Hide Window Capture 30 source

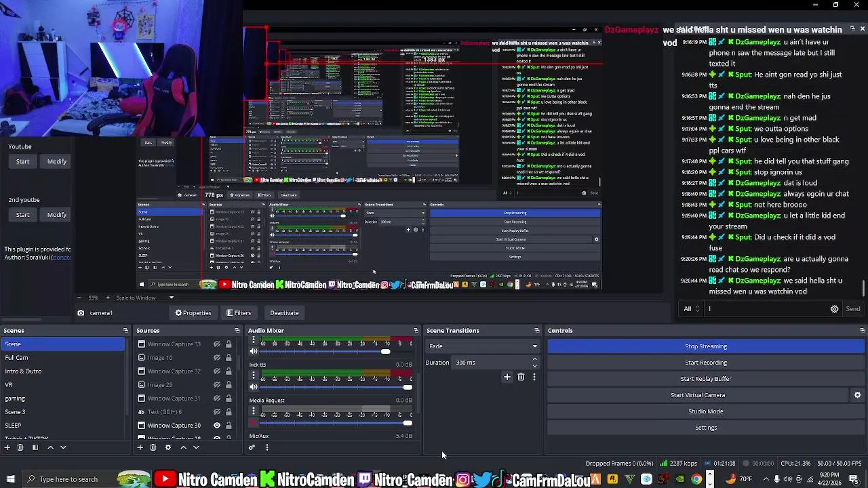(x=217, y=426)
